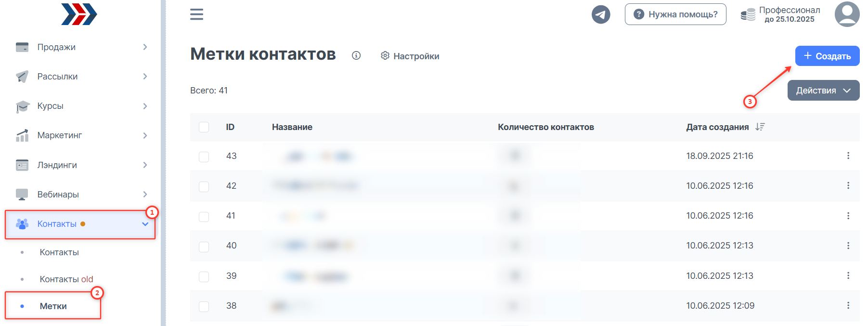Open the Действия dropdown

(823, 91)
